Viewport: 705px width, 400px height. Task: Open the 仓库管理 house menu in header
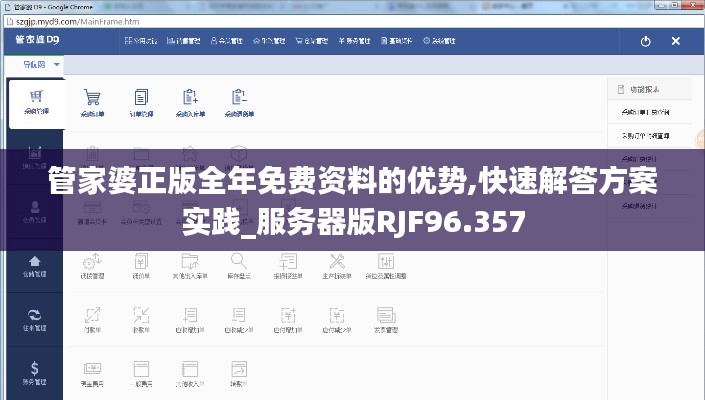click(269, 41)
